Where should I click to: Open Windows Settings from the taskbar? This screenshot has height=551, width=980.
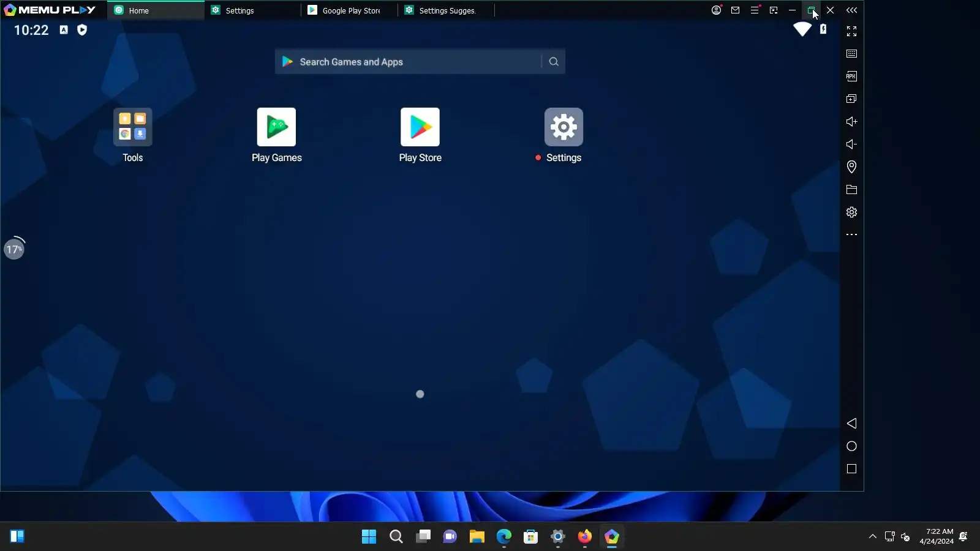[558, 537]
